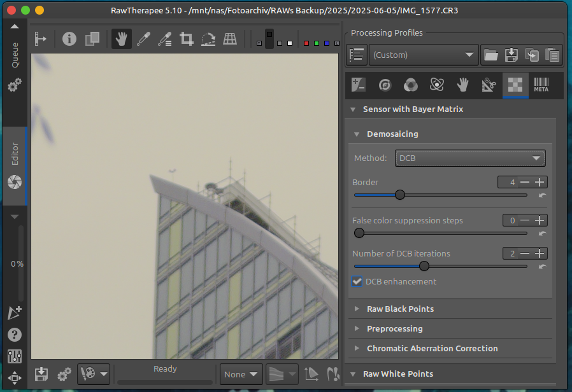Copy processing profile to clipboard
Image resolution: width=572 pixels, height=392 pixels.
tap(532, 55)
